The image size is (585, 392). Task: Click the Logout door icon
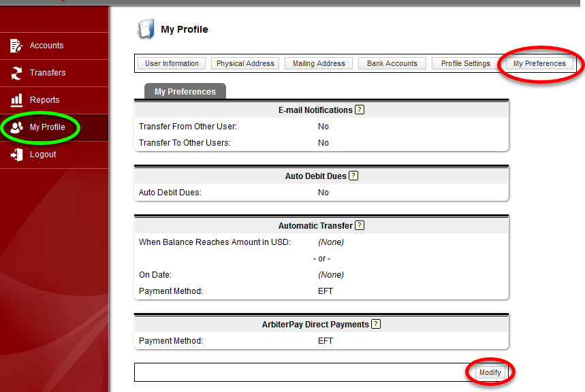[x=16, y=154]
